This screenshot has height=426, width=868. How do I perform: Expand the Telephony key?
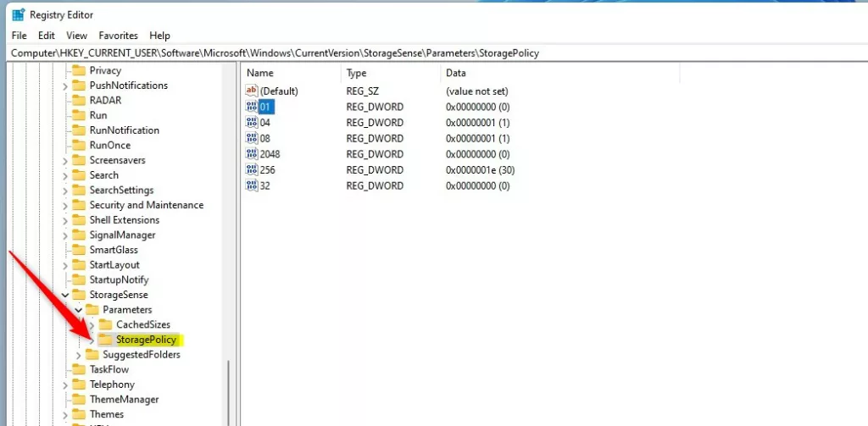65,385
